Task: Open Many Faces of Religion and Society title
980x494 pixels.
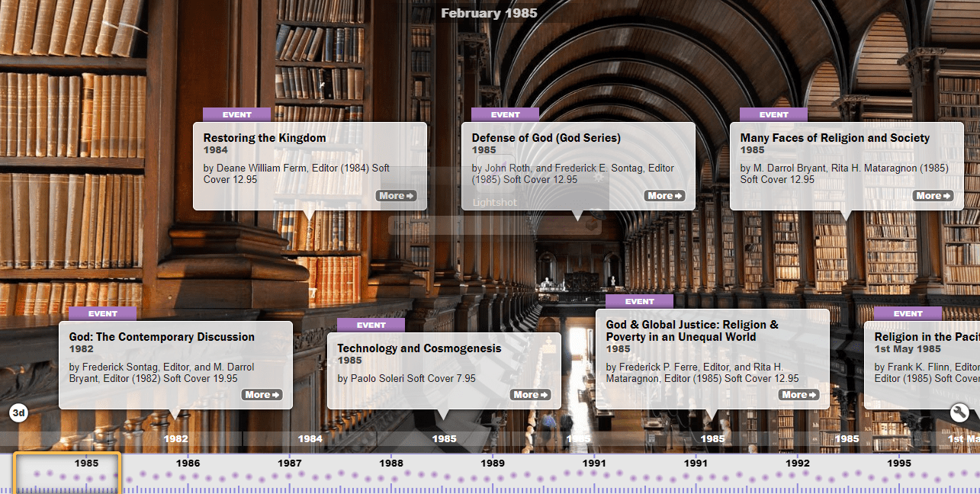Action: (x=835, y=138)
